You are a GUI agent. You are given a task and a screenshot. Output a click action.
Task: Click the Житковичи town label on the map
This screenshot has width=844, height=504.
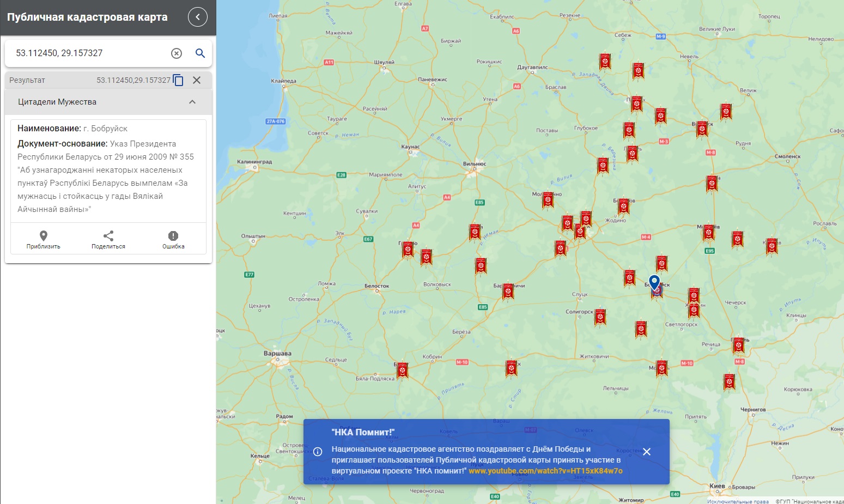(594, 356)
